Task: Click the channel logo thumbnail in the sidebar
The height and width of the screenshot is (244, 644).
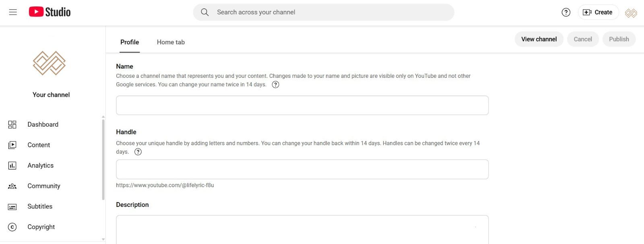Action: [50, 63]
